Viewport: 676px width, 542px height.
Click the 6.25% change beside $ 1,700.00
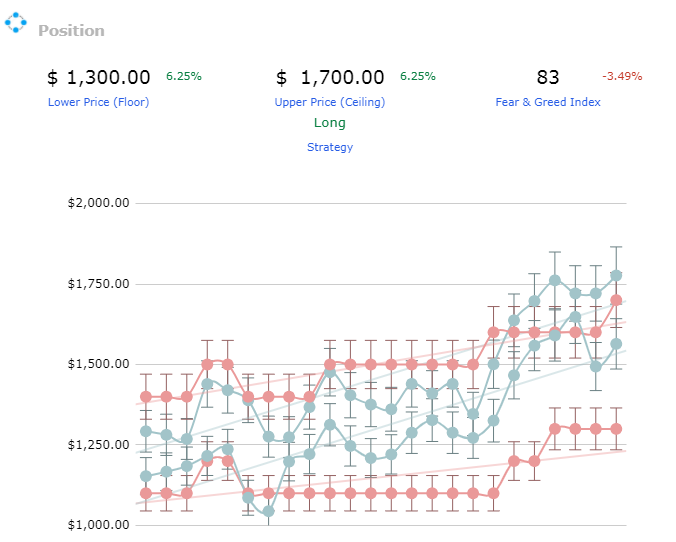(418, 76)
